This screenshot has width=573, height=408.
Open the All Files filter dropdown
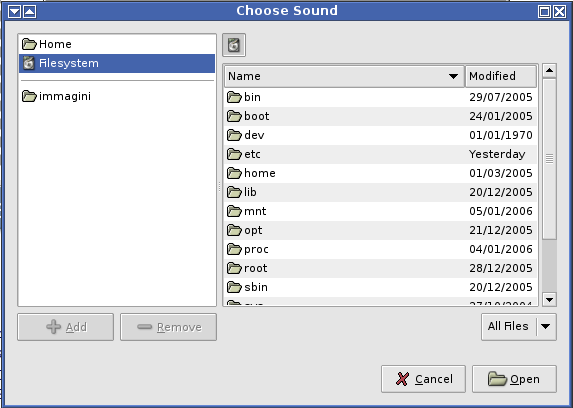[x=519, y=326]
